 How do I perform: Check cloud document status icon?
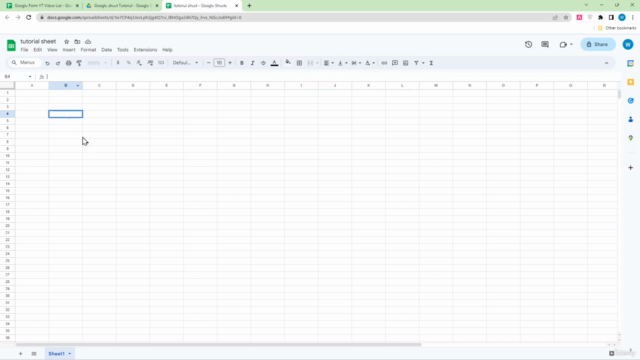click(x=88, y=42)
